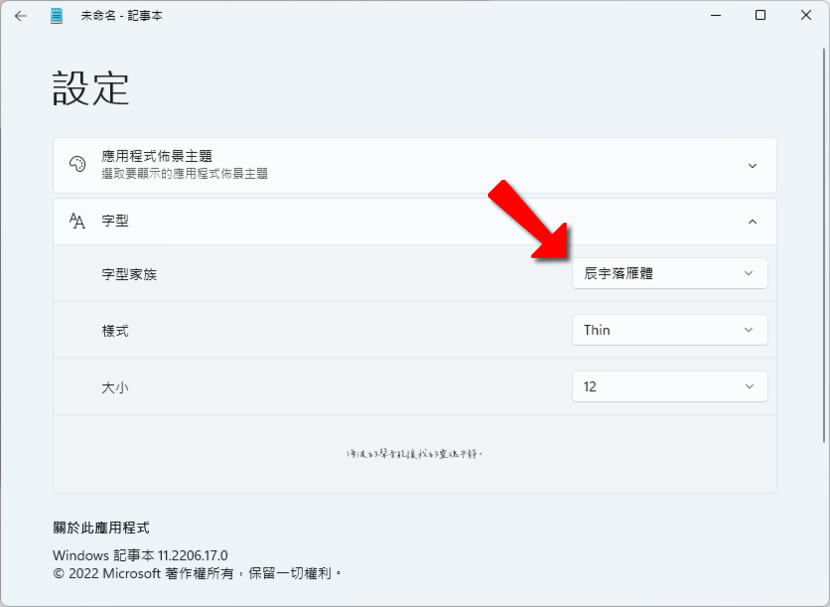The image size is (830, 607).
Task: Click the font 'AA' icon
Action: (77, 221)
